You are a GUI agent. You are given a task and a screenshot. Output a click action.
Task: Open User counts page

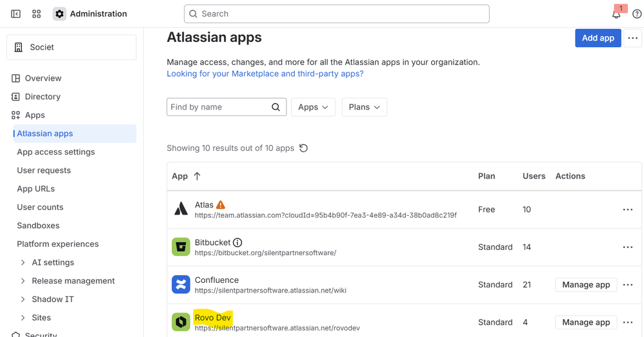(40, 207)
